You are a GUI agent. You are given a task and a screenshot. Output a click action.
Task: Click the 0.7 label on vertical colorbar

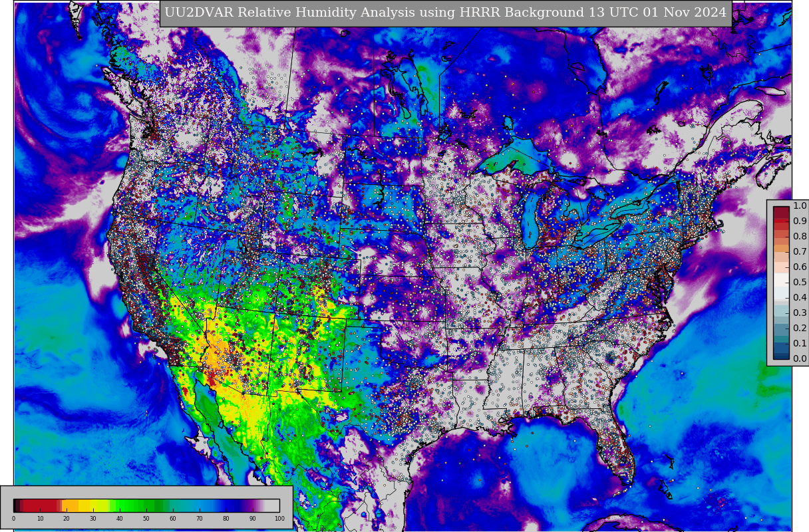click(800, 252)
